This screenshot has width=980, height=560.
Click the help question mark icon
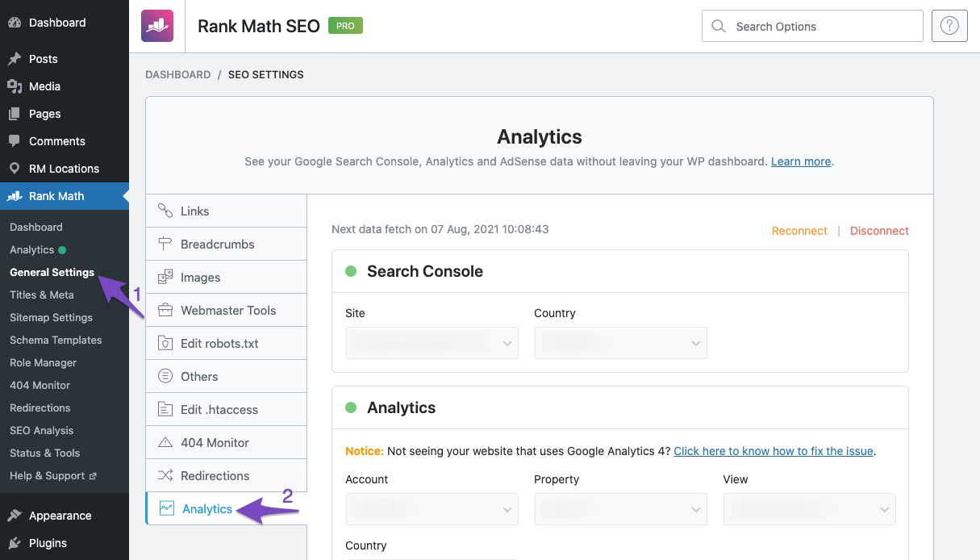pyautogui.click(x=949, y=26)
